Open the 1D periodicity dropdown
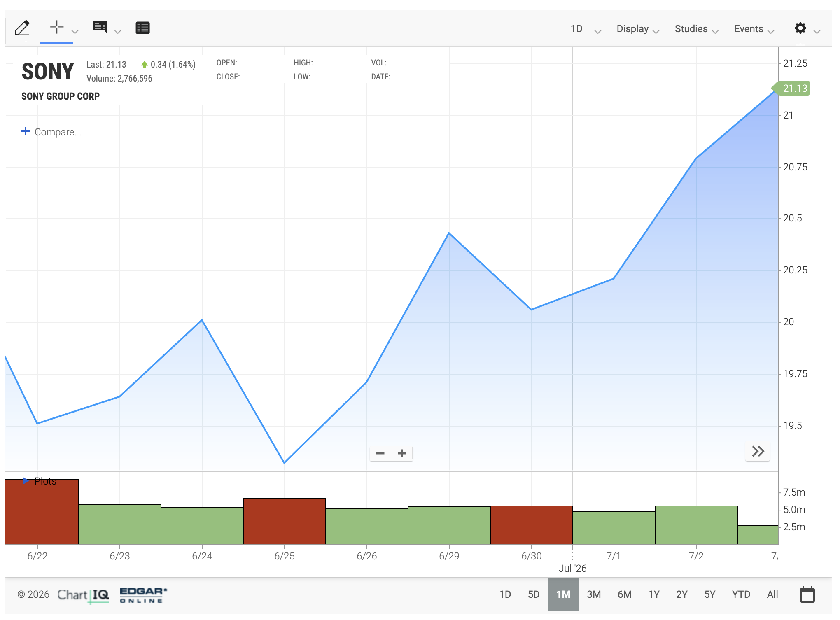 click(586, 29)
